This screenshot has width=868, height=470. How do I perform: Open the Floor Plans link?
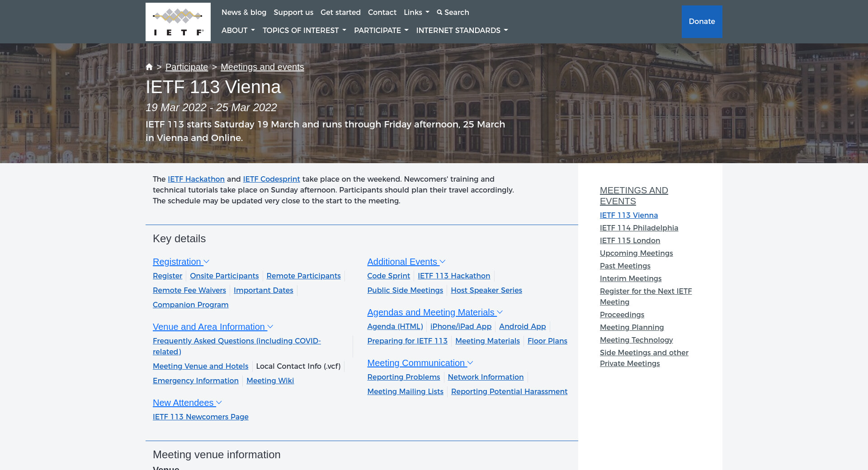[x=547, y=341]
